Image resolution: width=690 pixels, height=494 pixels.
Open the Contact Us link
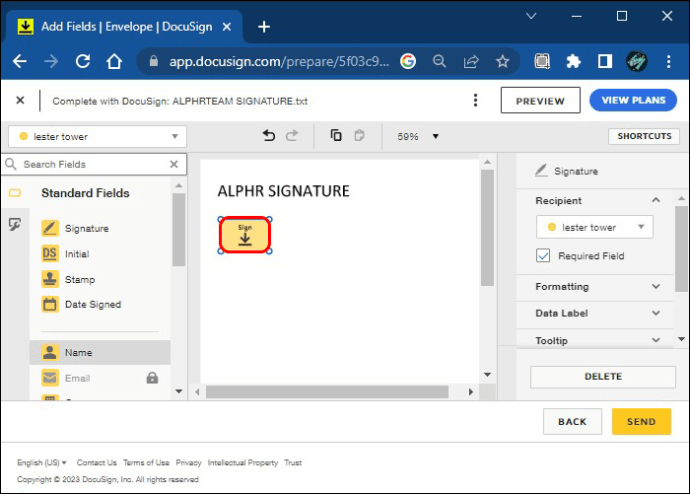coord(96,462)
